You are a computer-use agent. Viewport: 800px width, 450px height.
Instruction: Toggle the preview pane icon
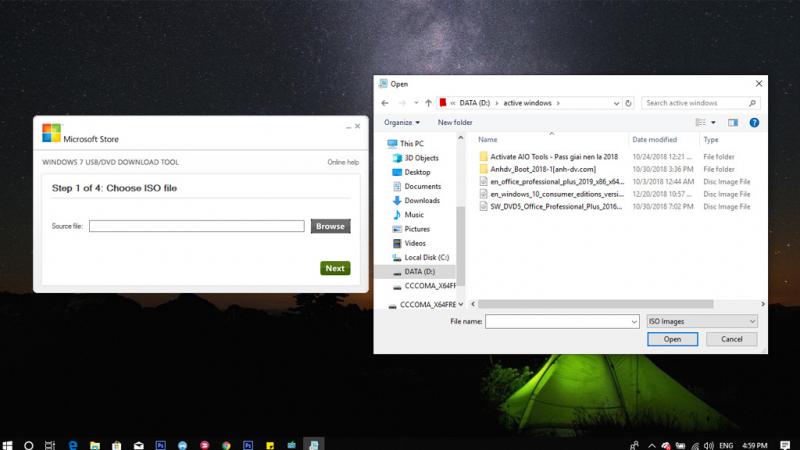click(x=732, y=122)
